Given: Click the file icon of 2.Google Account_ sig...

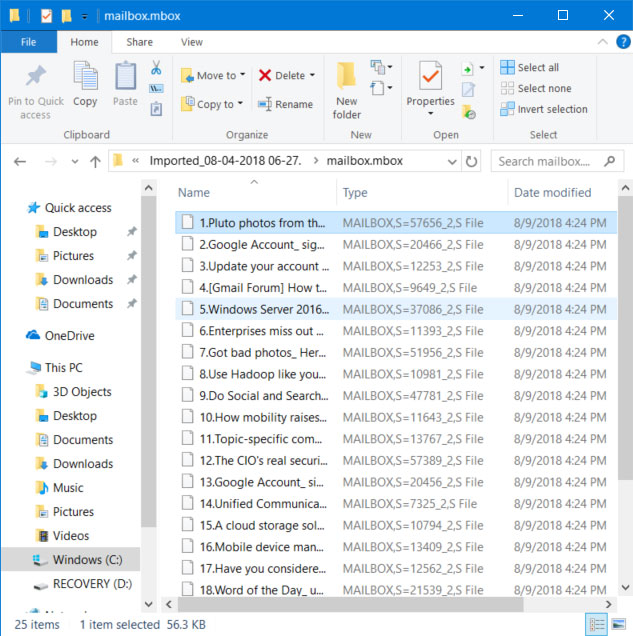Looking at the screenshot, I should (187, 244).
